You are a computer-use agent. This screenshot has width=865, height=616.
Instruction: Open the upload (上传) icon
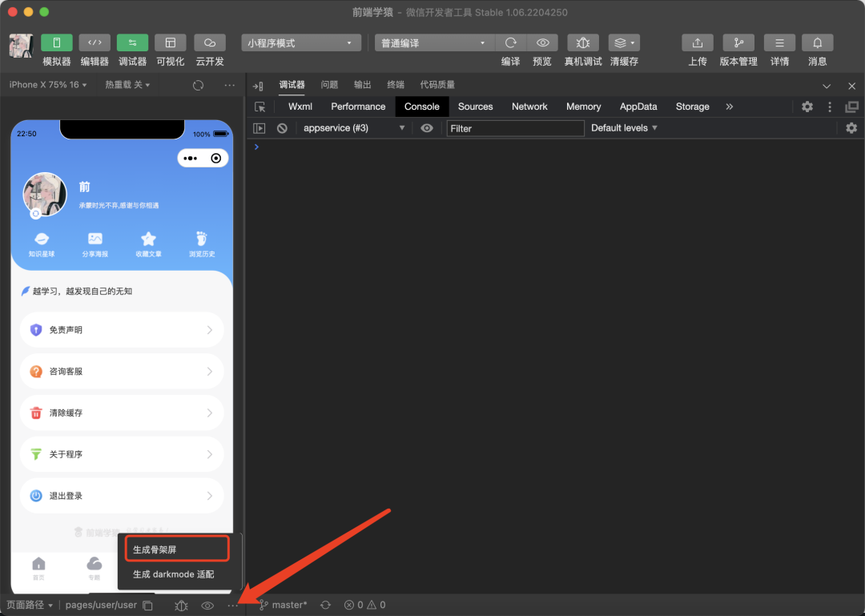(x=697, y=43)
